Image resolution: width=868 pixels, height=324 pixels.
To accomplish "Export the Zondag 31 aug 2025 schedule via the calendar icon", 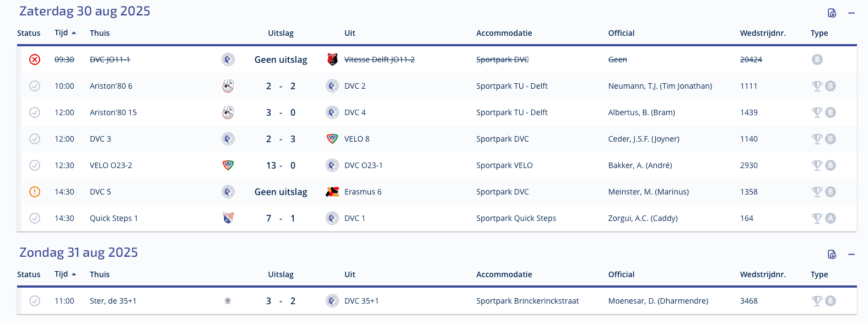I will coord(832,254).
